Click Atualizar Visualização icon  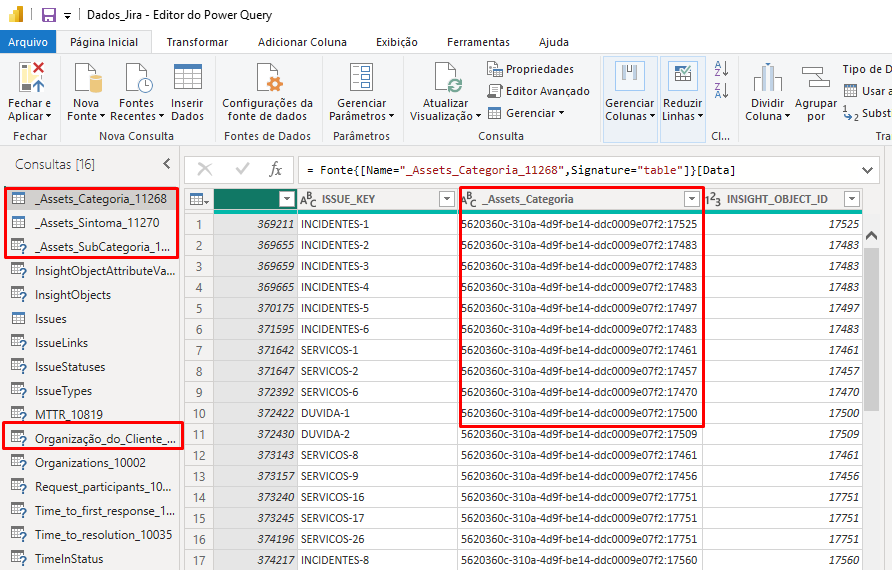click(x=447, y=77)
